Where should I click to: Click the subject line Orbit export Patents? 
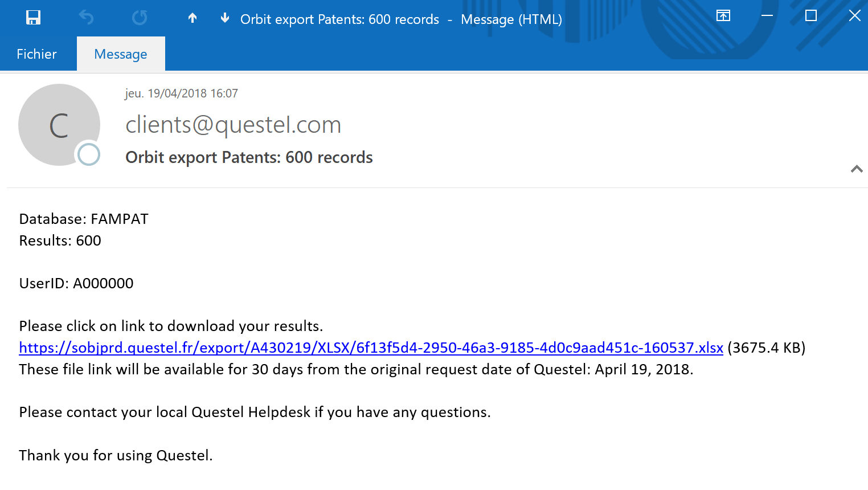tap(249, 157)
